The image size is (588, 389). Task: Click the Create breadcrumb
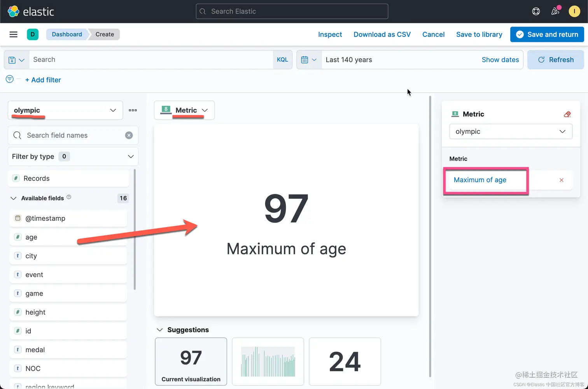(105, 34)
